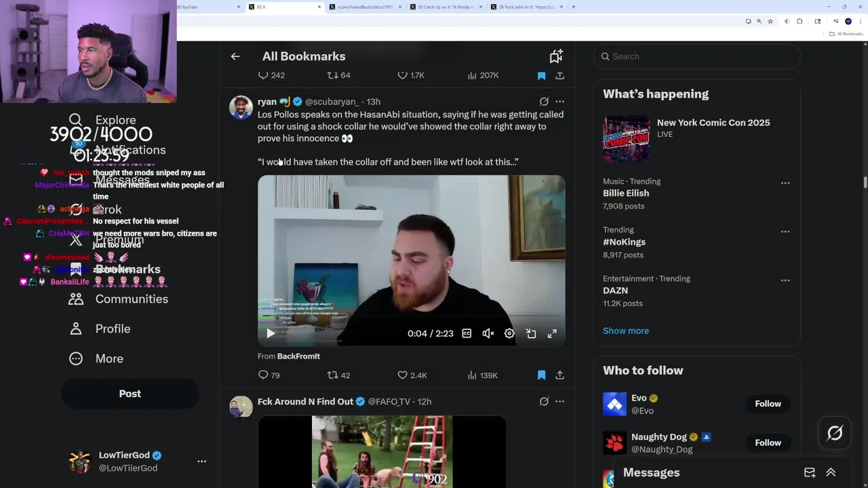Open more options for Billie Eilish trend
Viewport: 868px width, 488px height.
coord(785,183)
